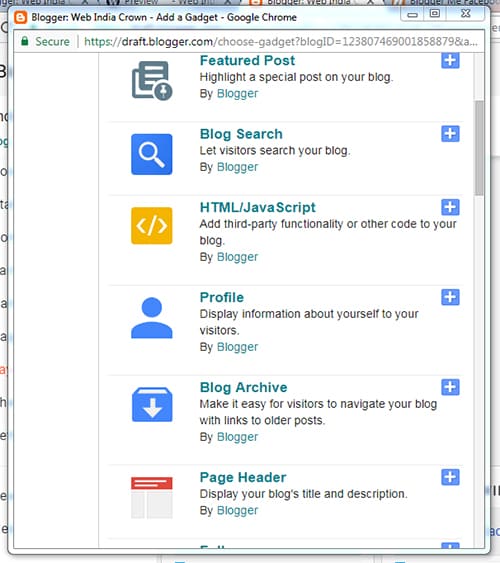Click Blogger author link under Profile
Image resolution: width=500 pixels, height=563 pixels.
237,347
